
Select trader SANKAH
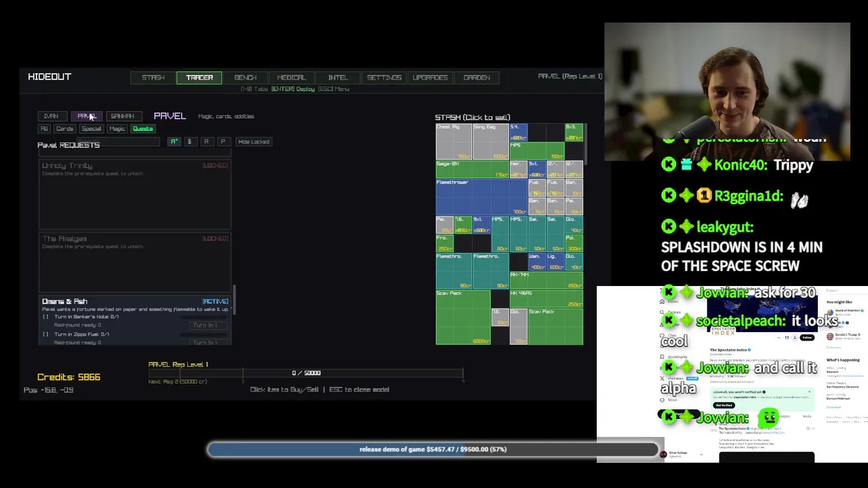coord(123,116)
